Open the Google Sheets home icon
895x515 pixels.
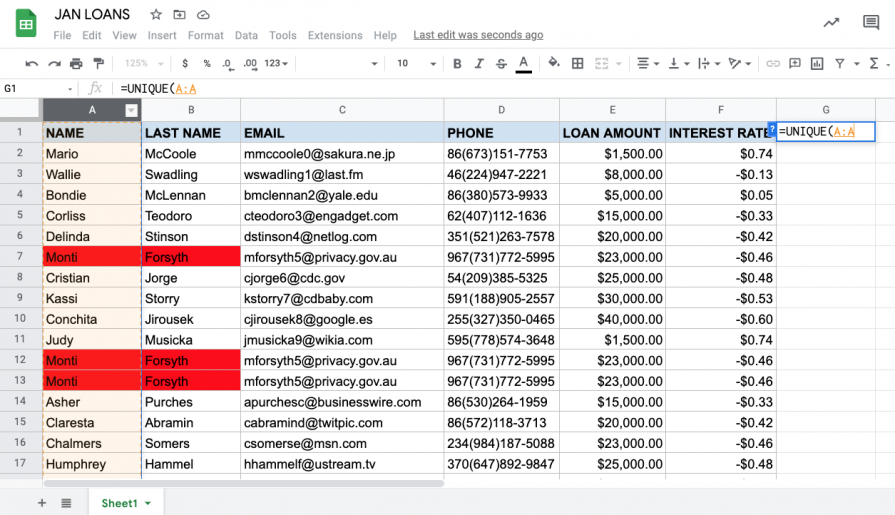[x=26, y=23]
